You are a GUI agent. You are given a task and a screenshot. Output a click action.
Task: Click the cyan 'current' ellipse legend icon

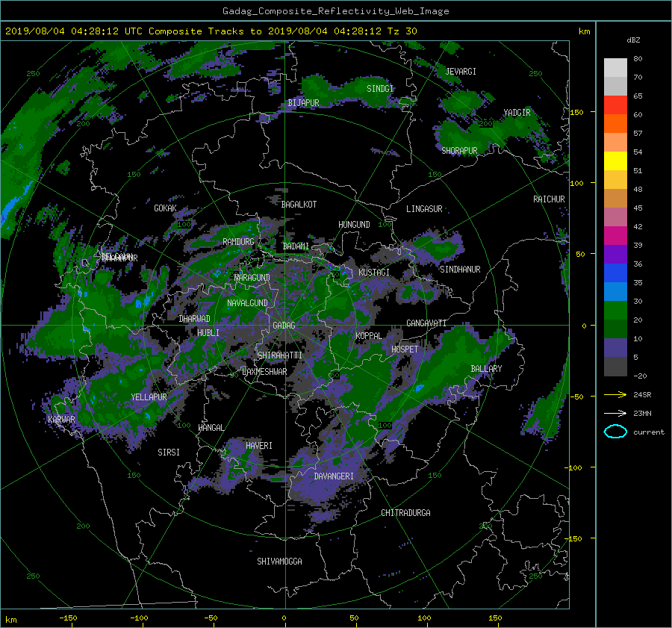click(x=615, y=432)
